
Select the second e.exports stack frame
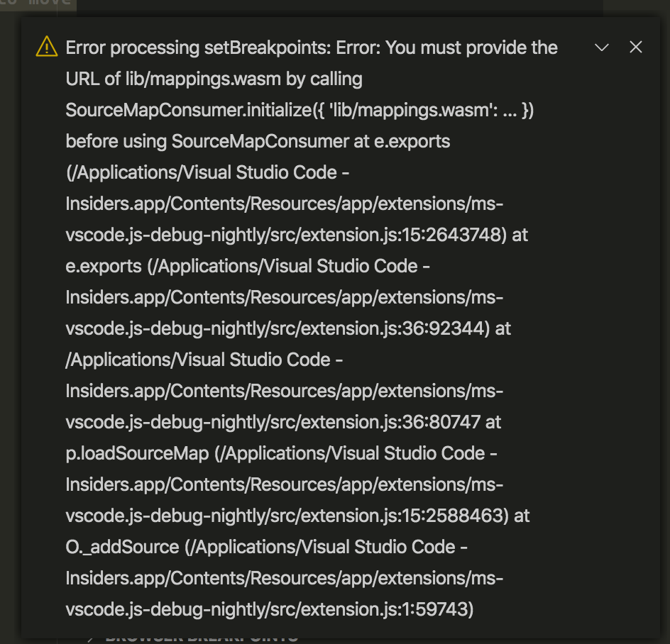[x=102, y=266]
